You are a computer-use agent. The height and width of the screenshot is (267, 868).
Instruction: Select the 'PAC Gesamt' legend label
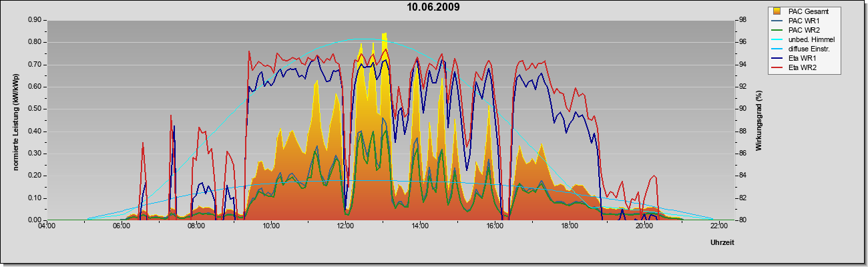tap(809, 11)
